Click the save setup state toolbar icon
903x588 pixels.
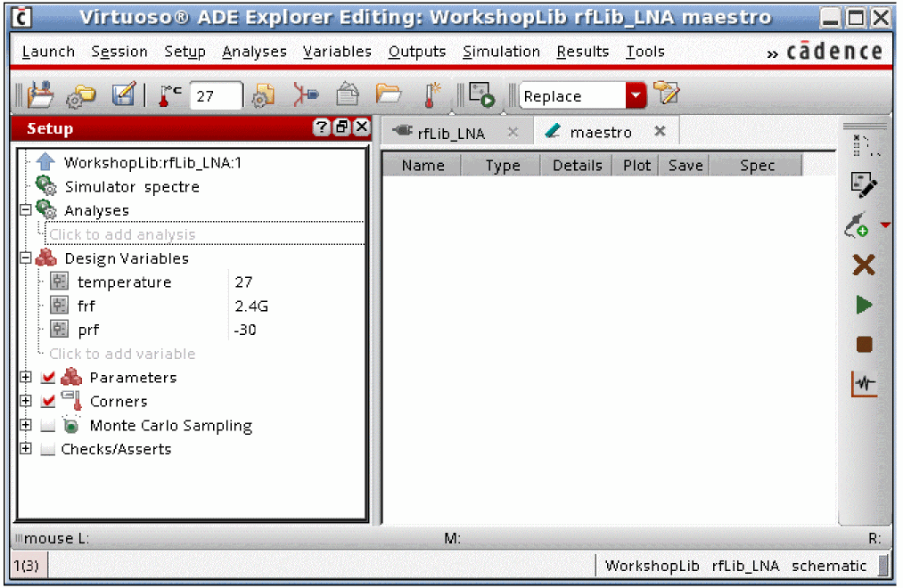pyautogui.click(x=40, y=95)
